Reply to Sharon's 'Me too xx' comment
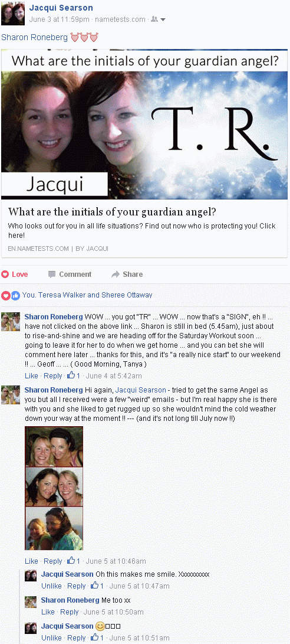Viewport: 290px width, 644px height. tap(69, 612)
